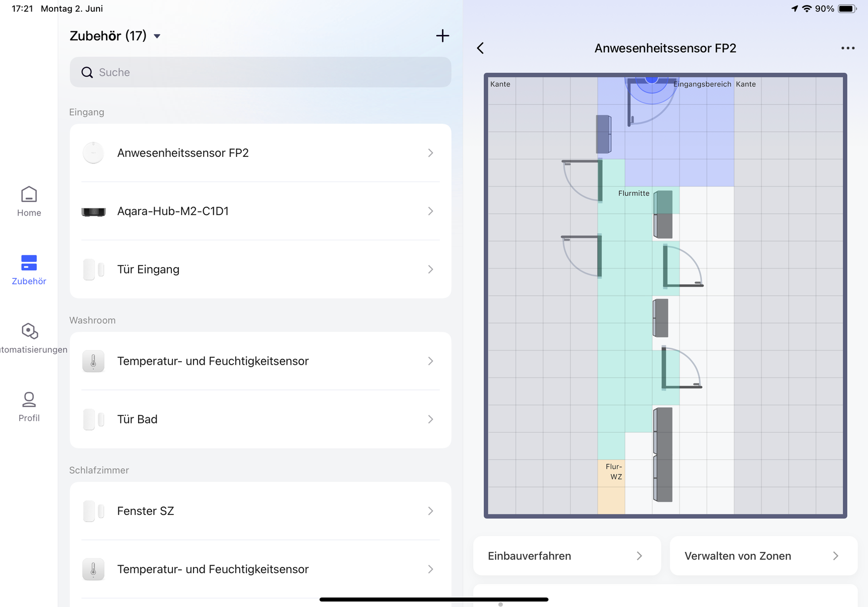Open Tür Eingang door sensor
Screen dimensions: 868x607
pos(260,269)
